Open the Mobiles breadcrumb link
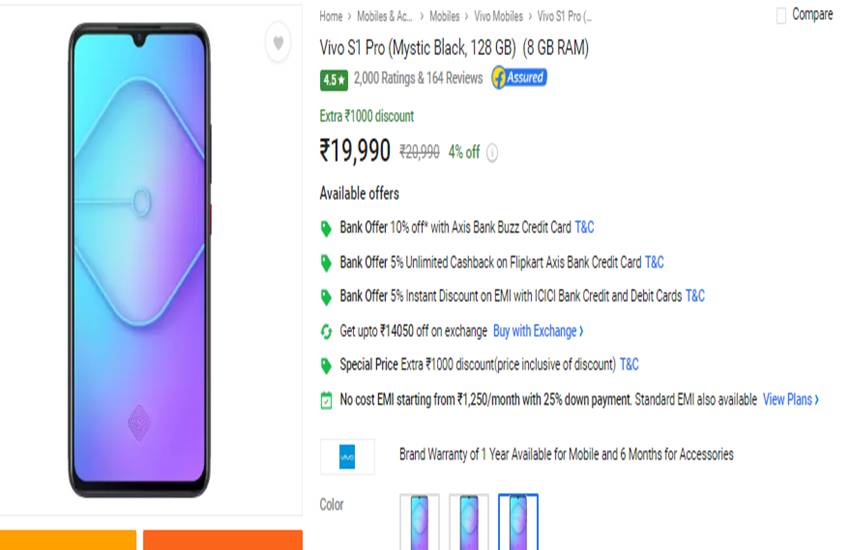The height and width of the screenshot is (550, 850). [x=445, y=16]
